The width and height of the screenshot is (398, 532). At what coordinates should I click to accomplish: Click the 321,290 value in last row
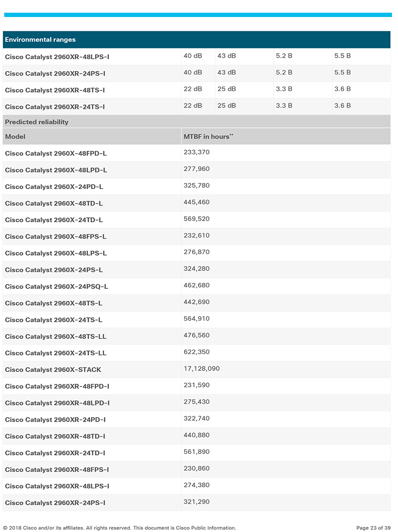(197, 502)
